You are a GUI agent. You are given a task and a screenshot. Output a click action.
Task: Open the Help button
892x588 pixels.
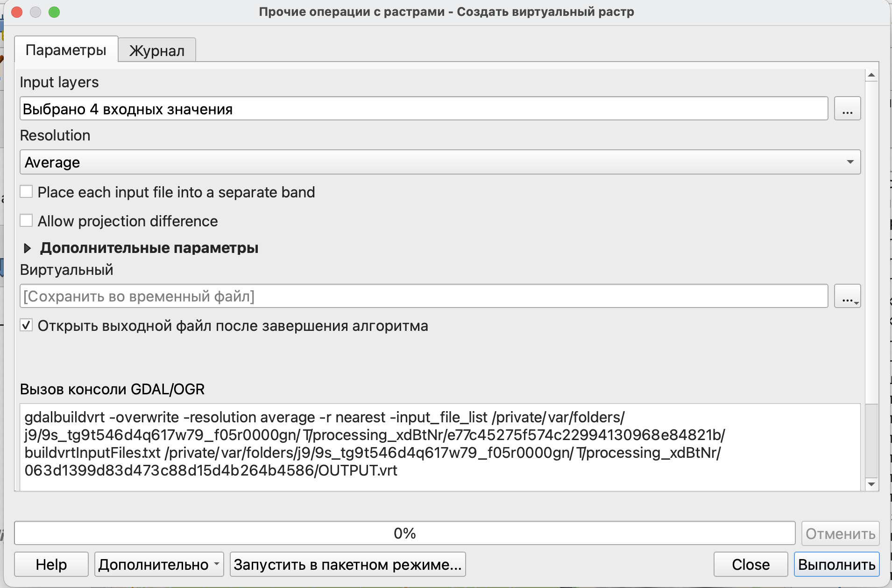click(51, 564)
